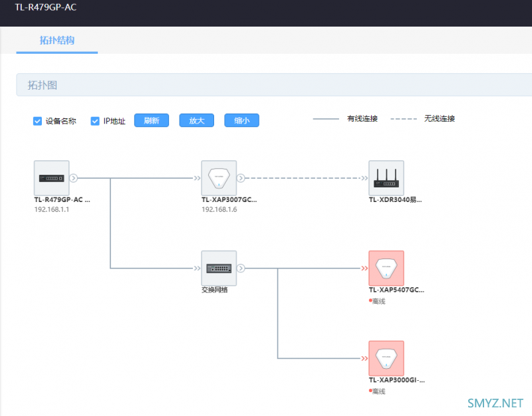Image resolution: width=532 pixels, height=416 pixels.
Task: Click the 拓扑图 panel header
Action: pos(274,85)
